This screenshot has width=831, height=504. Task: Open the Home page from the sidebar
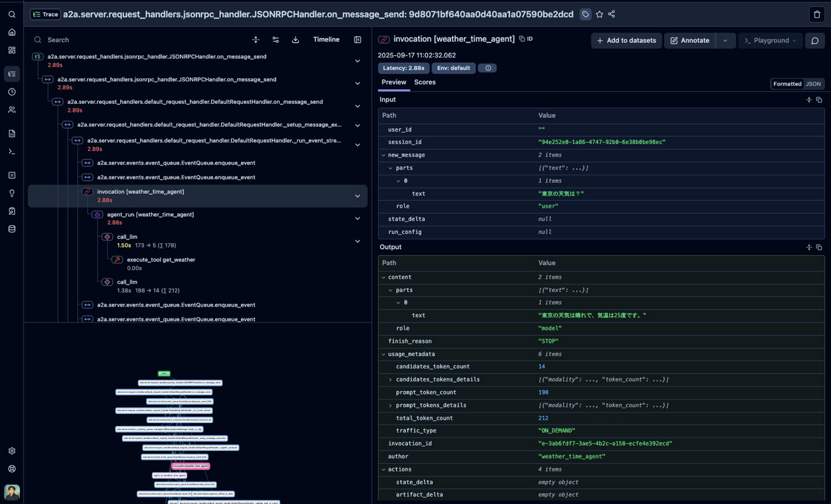click(x=12, y=32)
